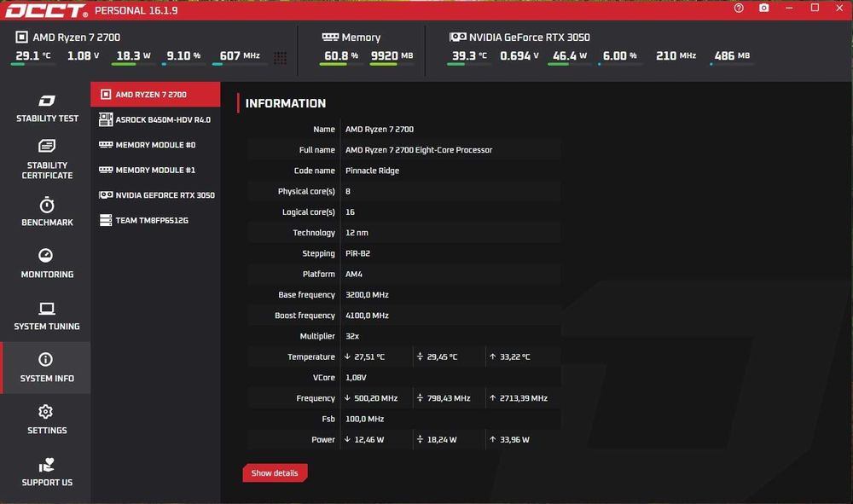Image resolution: width=853 pixels, height=504 pixels.
Task: Click the Fsb 100,0 MHz value
Action: (x=364, y=419)
